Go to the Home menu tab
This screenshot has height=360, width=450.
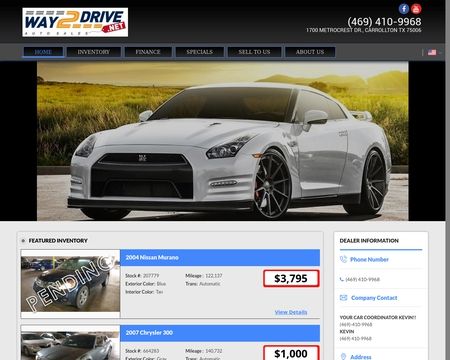[43, 52]
